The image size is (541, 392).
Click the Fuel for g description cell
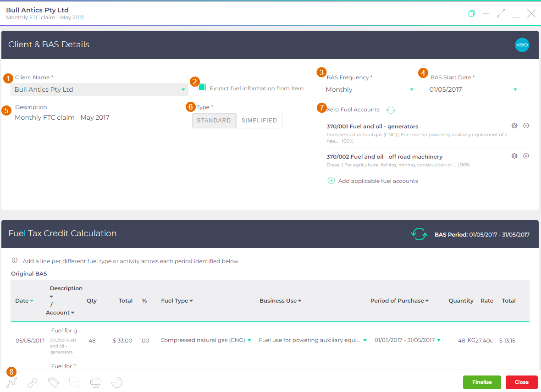tap(64, 331)
